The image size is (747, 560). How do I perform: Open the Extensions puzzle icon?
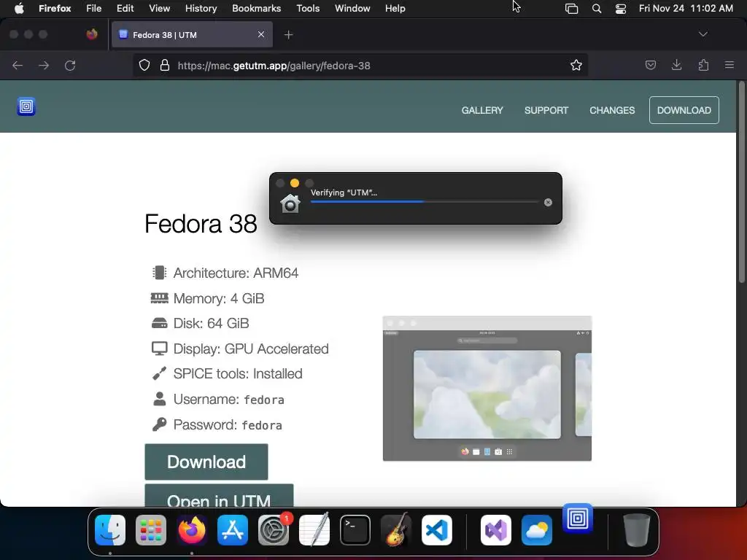point(703,65)
